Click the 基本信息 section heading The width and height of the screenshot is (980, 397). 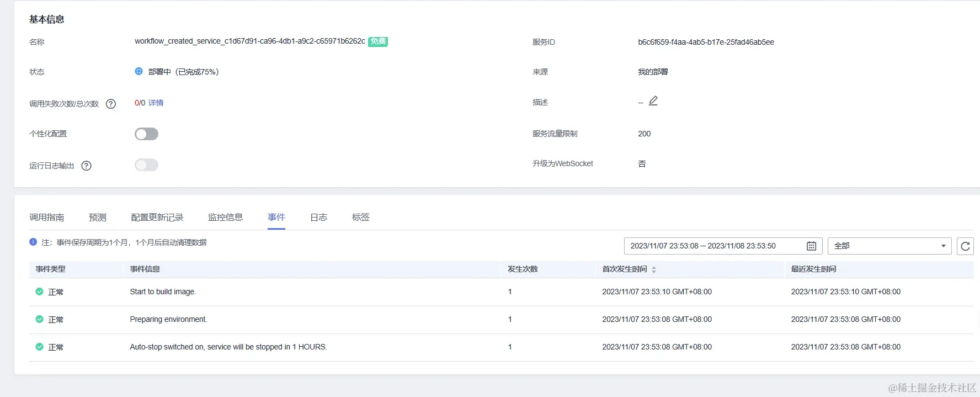click(47, 19)
